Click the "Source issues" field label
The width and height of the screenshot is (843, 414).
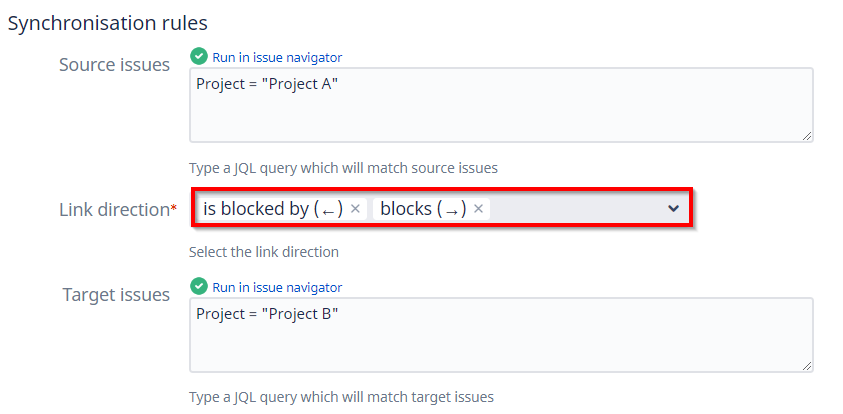[x=114, y=66]
